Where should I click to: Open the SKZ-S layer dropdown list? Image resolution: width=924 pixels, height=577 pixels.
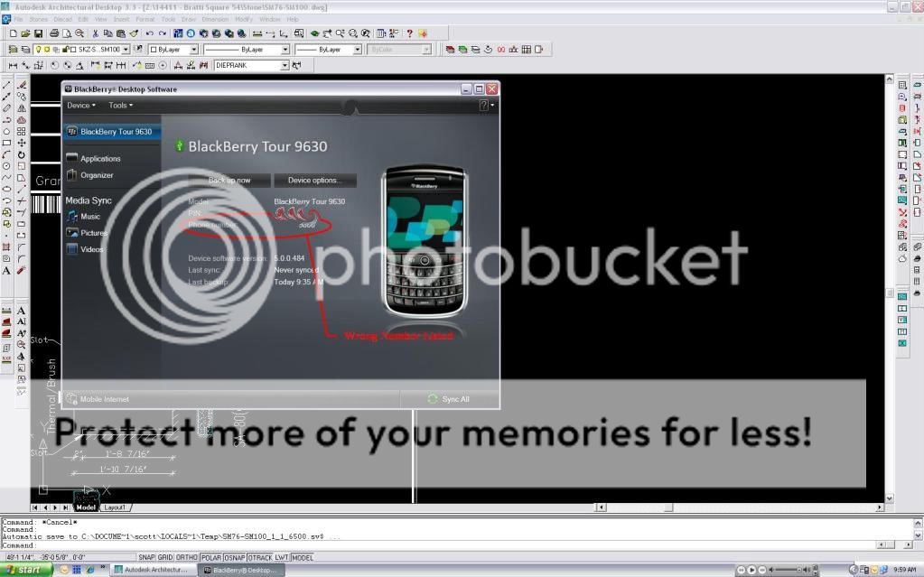click(x=126, y=50)
